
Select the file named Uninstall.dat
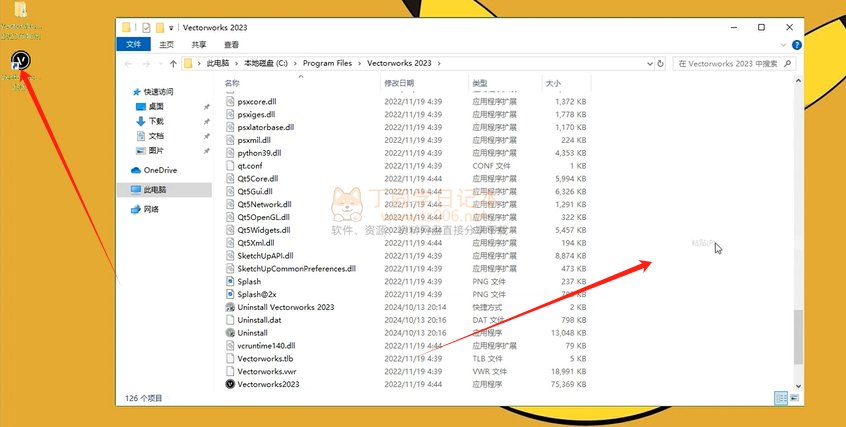260,320
